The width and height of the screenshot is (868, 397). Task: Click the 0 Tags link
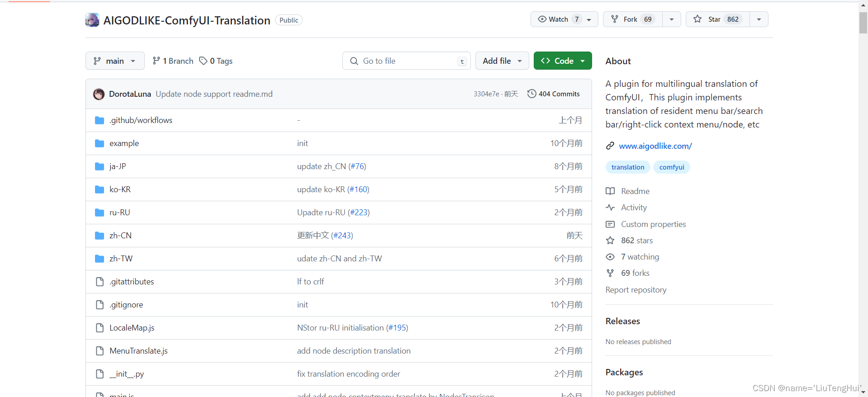216,61
